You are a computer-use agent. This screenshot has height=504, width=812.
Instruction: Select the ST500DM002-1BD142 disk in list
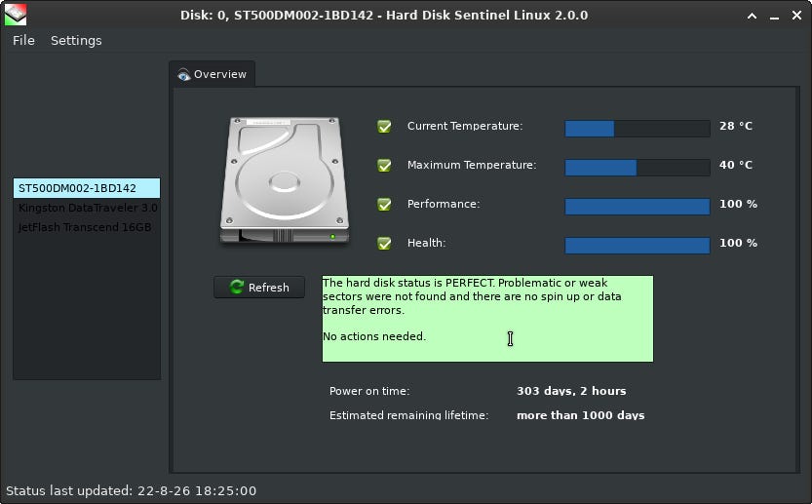point(87,188)
